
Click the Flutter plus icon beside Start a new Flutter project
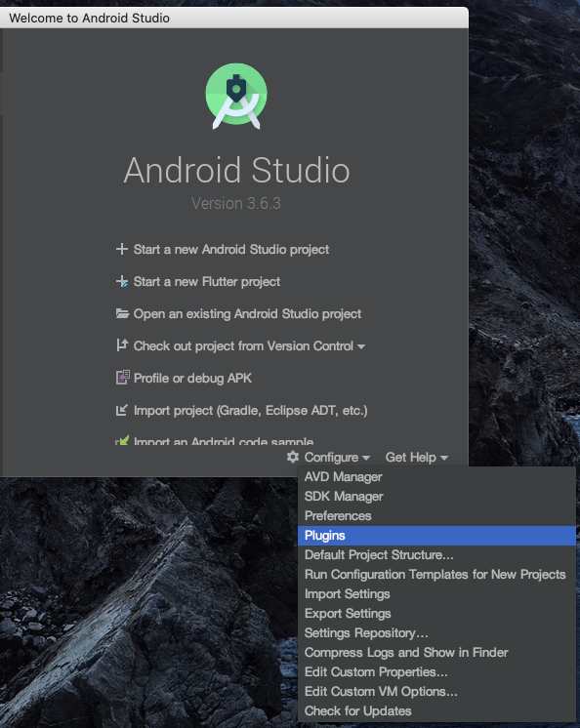pyautogui.click(x=122, y=281)
